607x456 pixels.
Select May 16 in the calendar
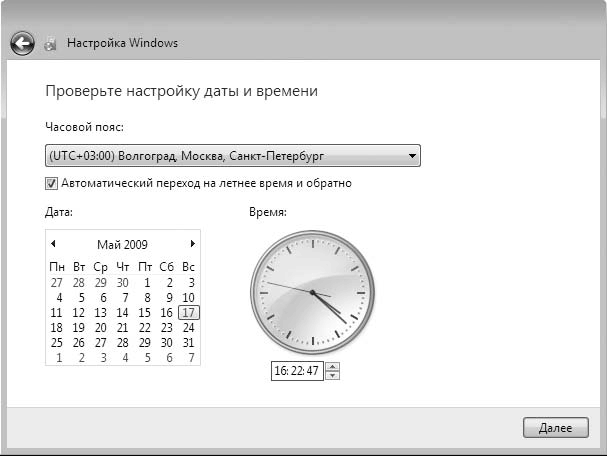click(x=166, y=312)
